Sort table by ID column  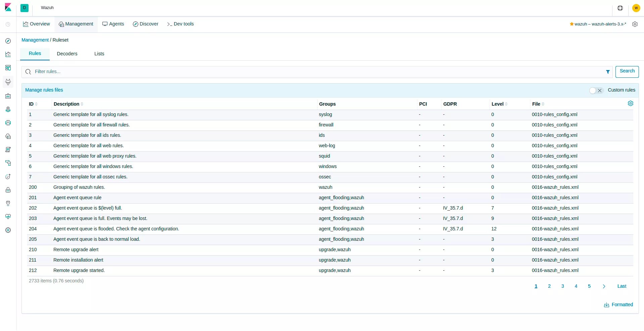33,104
